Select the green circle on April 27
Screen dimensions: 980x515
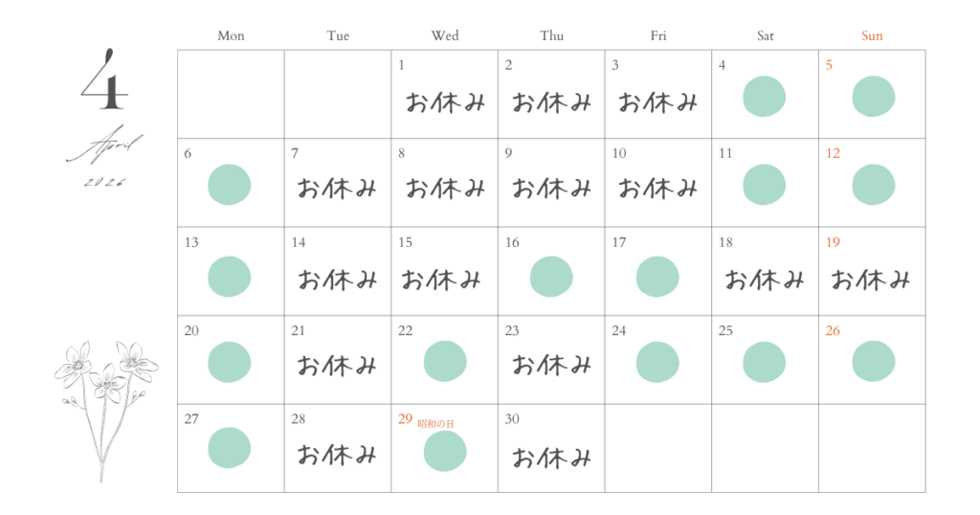click(x=230, y=448)
